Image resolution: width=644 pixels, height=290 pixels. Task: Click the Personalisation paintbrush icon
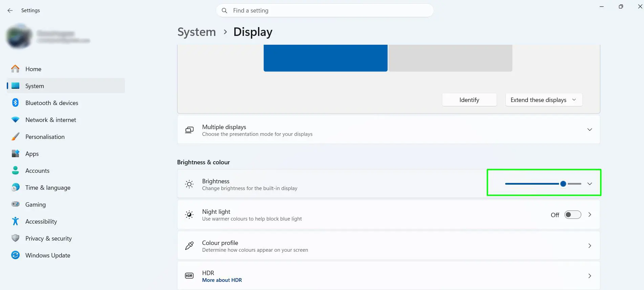pyautogui.click(x=15, y=137)
